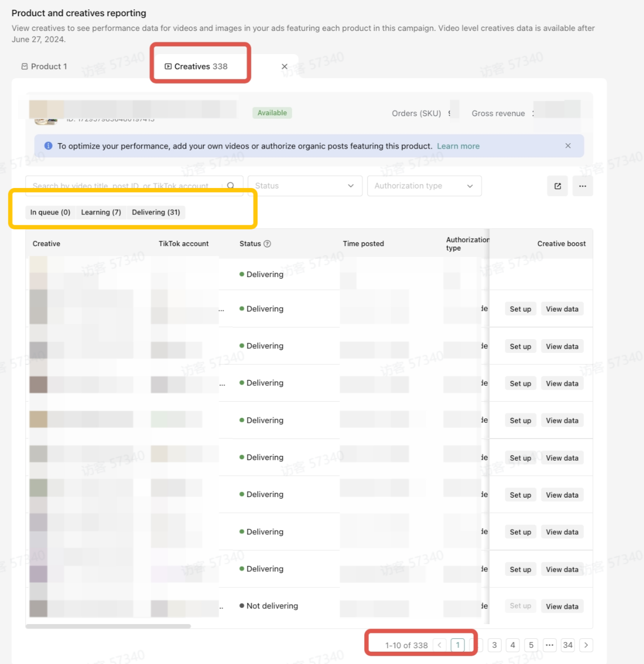
Task: Go to the previous page arrow in pagination
Action: [x=439, y=645]
